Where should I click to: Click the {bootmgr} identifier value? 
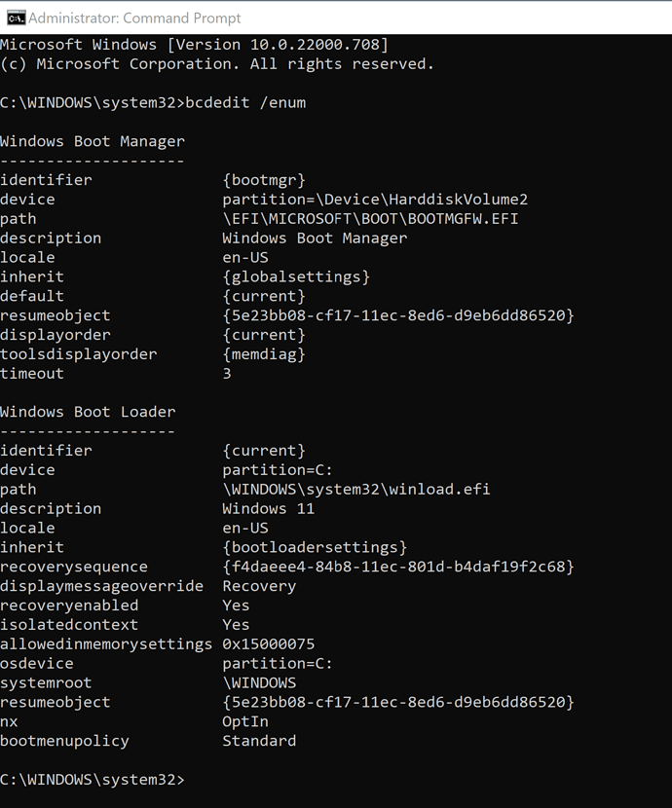264,180
